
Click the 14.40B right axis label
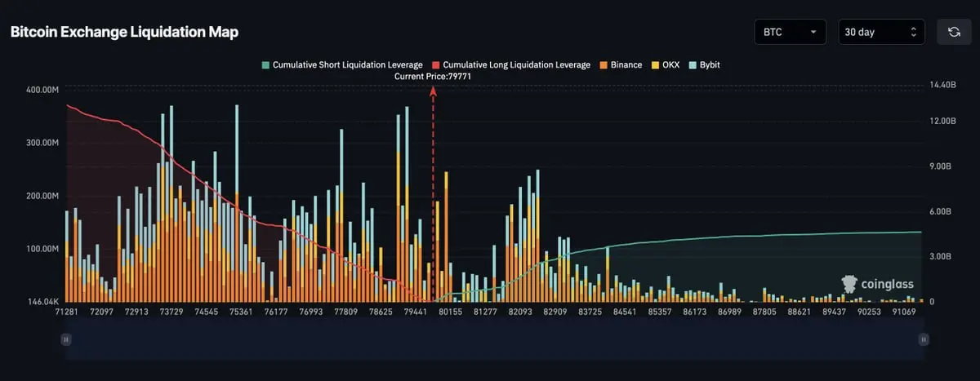pyautogui.click(x=942, y=85)
